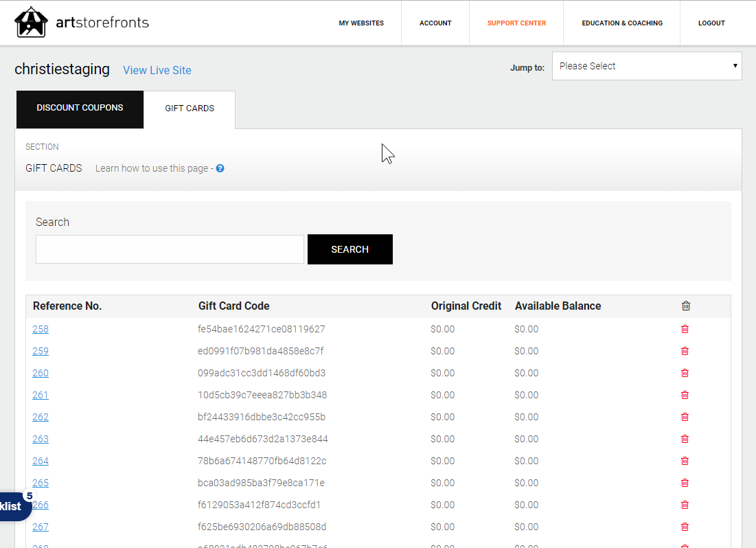This screenshot has width=756, height=548.
Task: Switch to the Discount Coupons tab
Action: click(x=80, y=108)
